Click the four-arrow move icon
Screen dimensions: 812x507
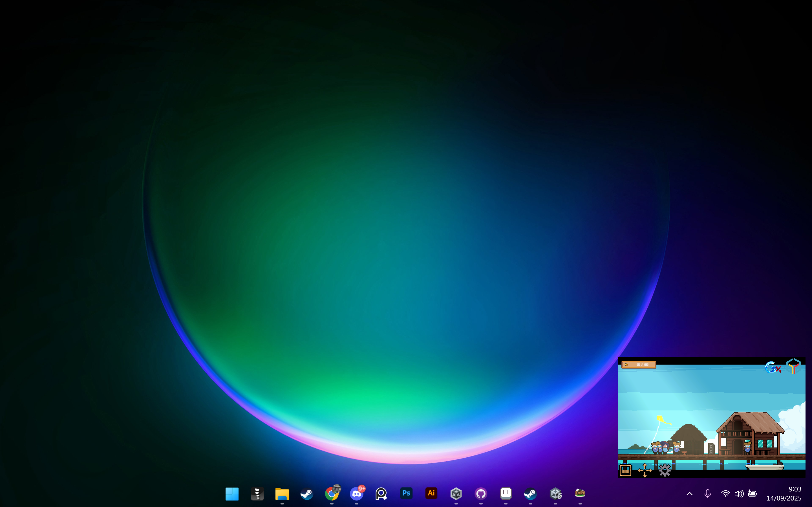point(644,470)
